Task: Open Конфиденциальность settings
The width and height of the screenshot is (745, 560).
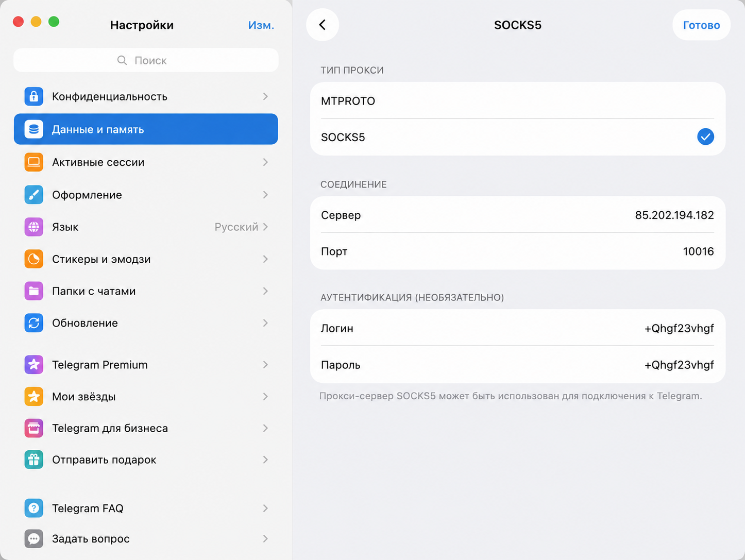Action: tap(146, 96)
